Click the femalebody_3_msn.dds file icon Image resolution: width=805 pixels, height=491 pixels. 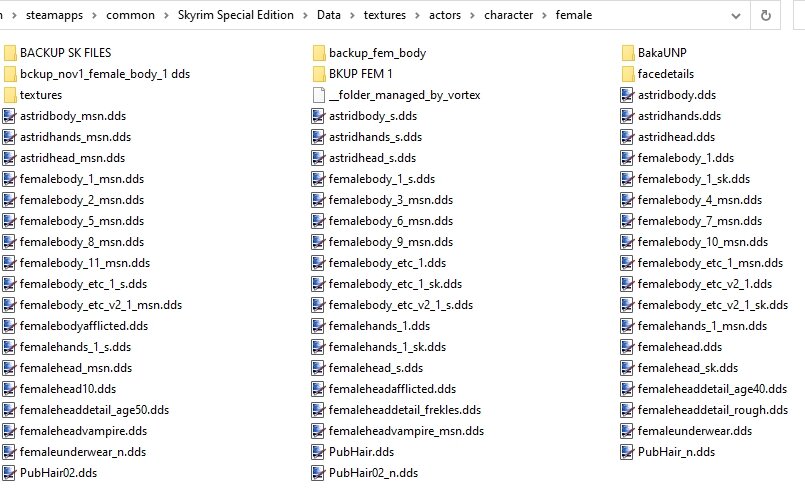(318, 200)
